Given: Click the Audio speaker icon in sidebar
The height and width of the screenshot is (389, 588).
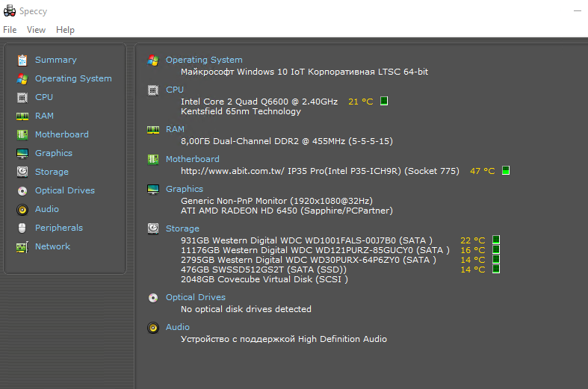Looking at the screenshot, I should pos(22,210).
